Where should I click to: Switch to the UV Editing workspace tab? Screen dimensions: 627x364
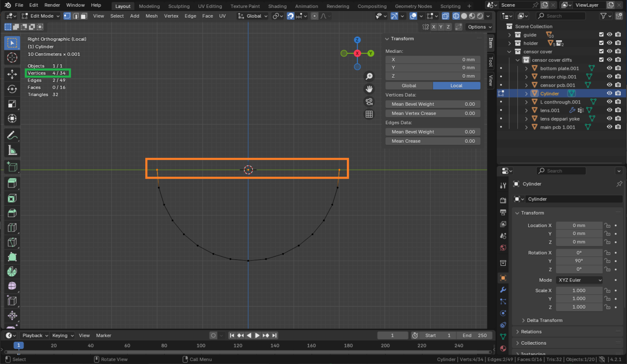pos(209,6)
